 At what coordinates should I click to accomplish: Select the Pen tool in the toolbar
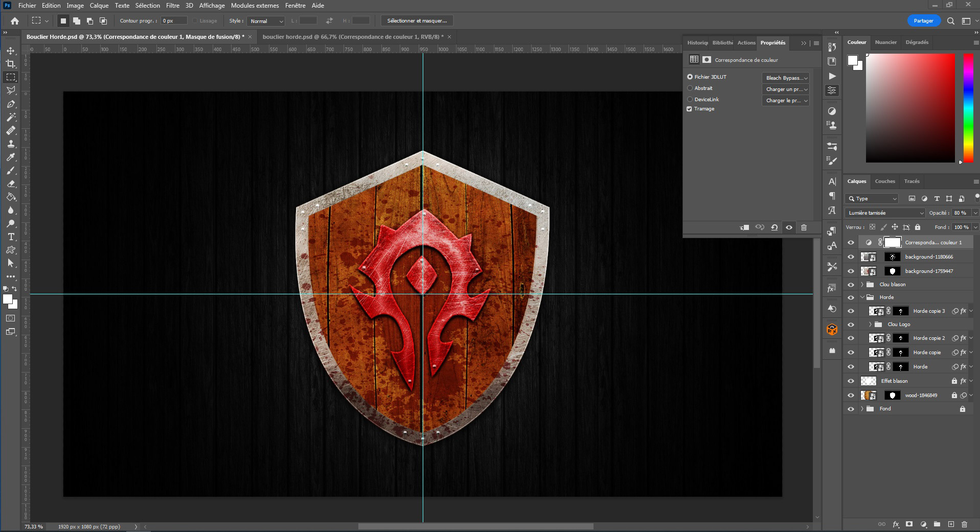pos(11,104)
